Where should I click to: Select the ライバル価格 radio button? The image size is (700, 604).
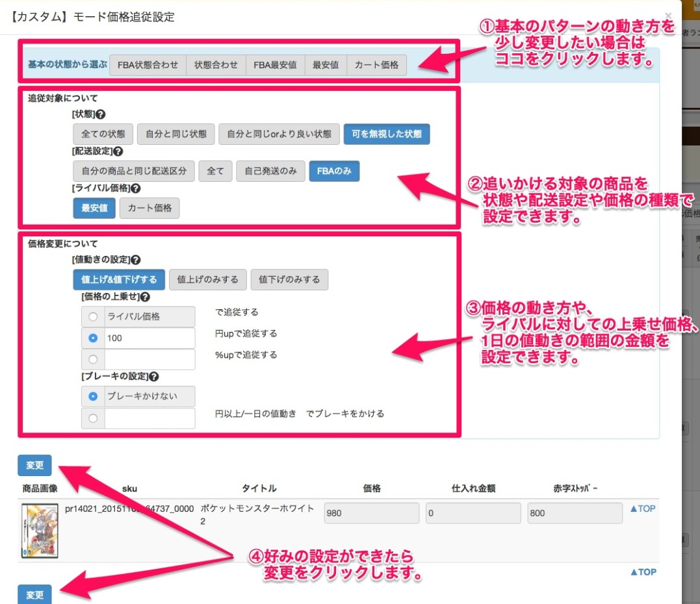[x=93, y=317]
